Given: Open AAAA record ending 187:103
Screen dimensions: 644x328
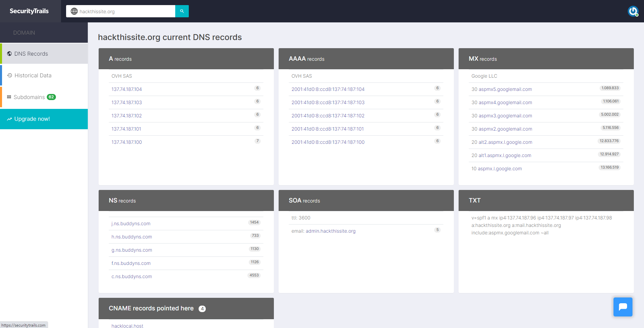Looking at the screenshot, I should pos(328,102).
